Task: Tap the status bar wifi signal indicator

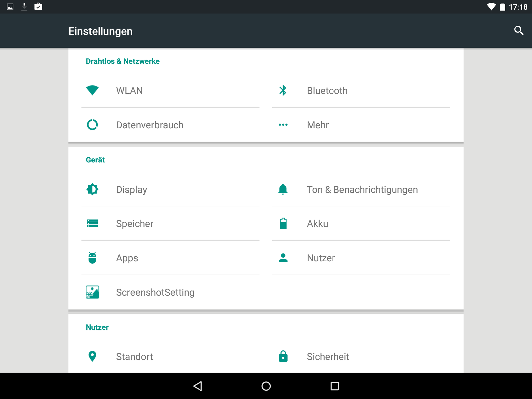Action: tap(491, 7)
